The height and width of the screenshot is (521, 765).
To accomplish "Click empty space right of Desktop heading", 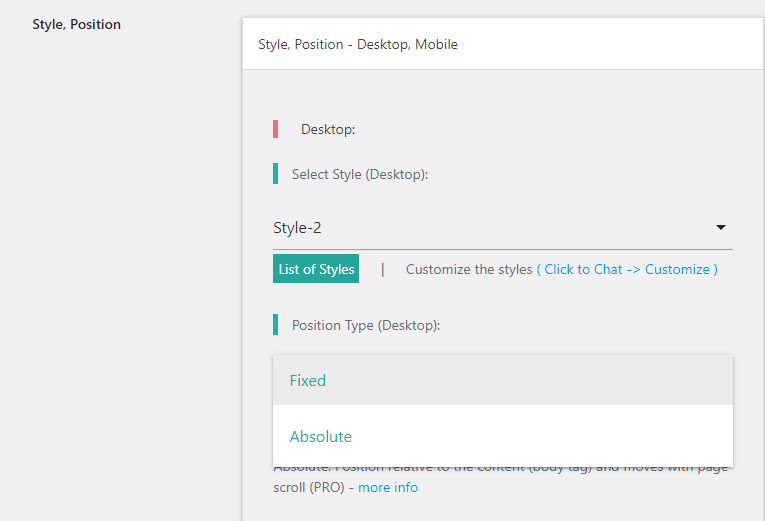I will 550,129.
